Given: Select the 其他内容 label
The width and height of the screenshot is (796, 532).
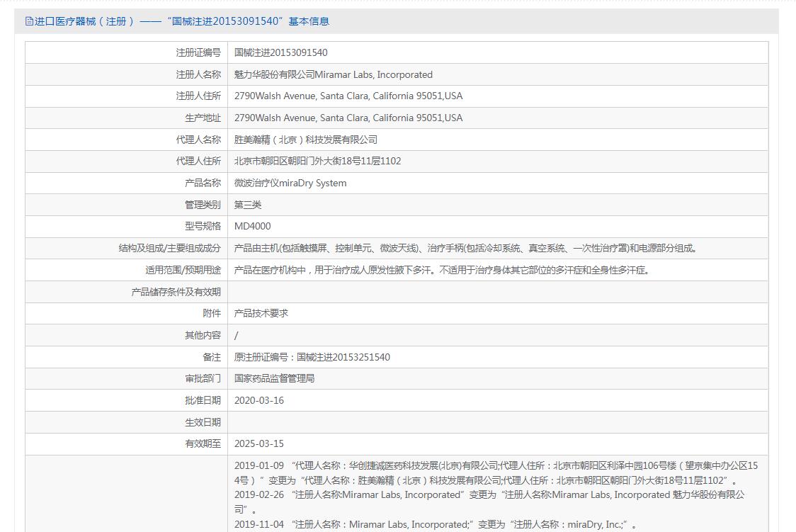Looking at the screenshot, I should pyautogui.click(x=203, y=335).
